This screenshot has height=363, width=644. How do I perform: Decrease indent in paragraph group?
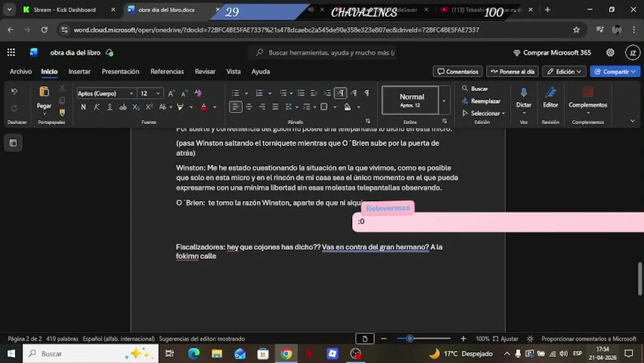(x=314, y=93)
